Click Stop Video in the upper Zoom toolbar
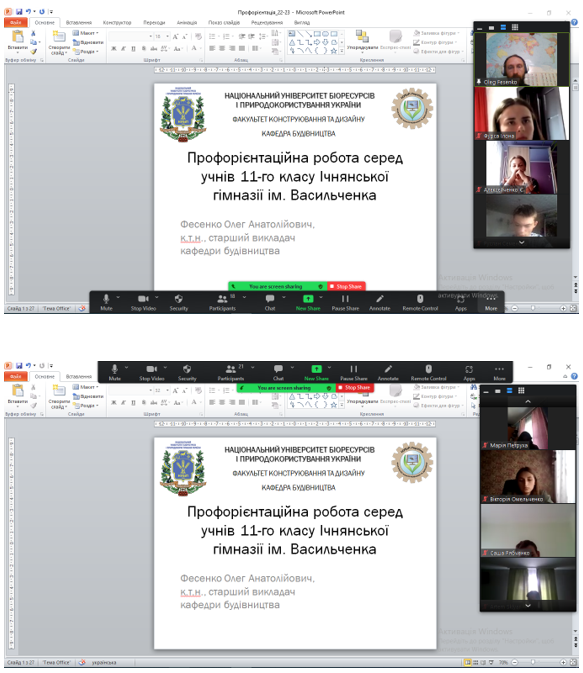Viewport: 583px width, 673px height. [143, 302]
